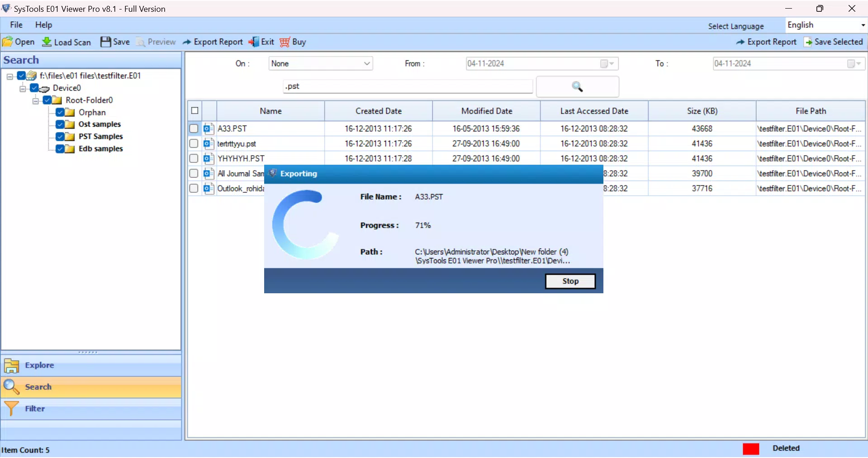Click the Open folder icon in toolbar

7,42
